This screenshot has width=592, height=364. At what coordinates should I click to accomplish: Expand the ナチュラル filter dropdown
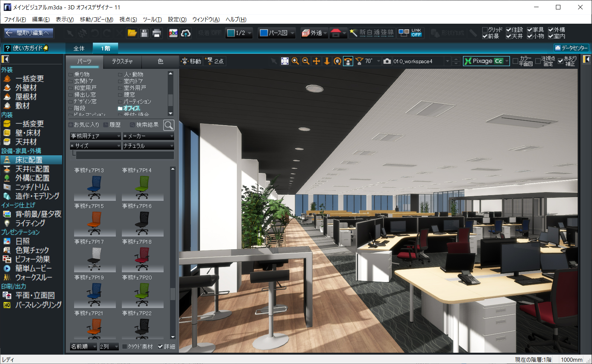(148, 146)
